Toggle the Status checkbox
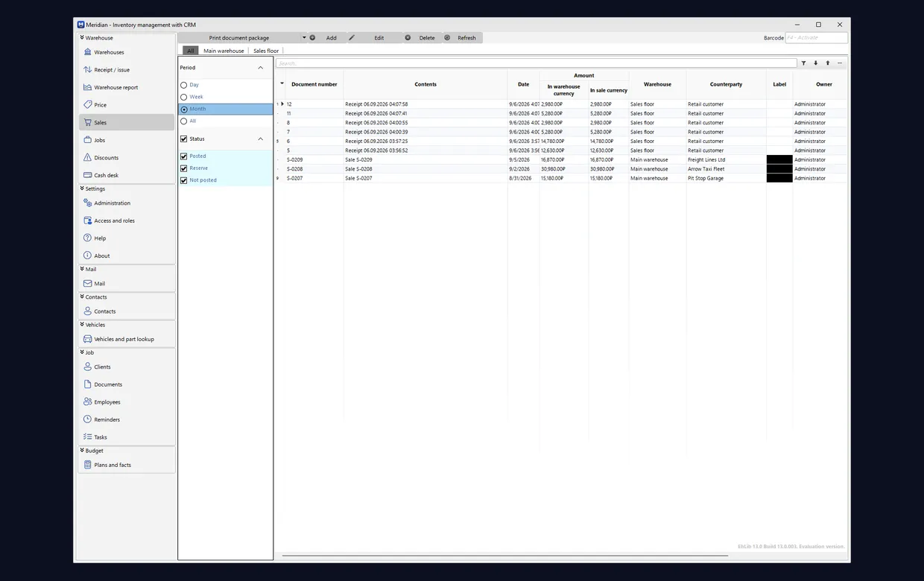 point(184,139)
